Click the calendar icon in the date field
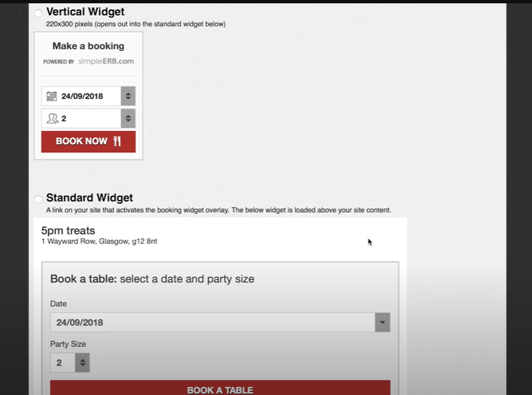The width and height of the screenshot is (532, 395). [x=52, y=96]
